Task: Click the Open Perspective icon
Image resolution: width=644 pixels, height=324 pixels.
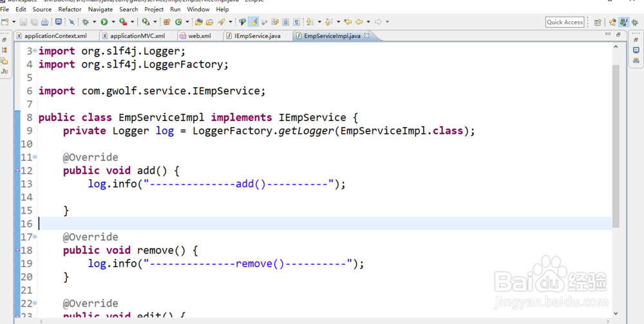Action: point(598,22)
